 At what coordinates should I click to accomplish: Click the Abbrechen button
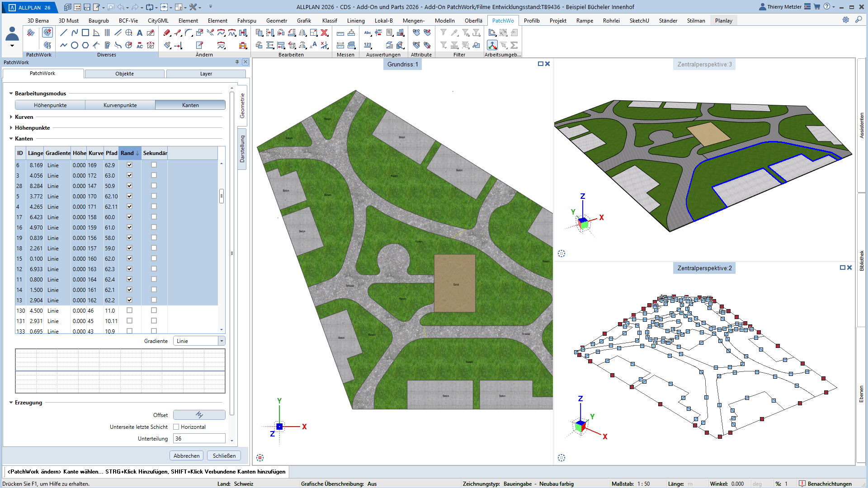click(x=186, y=455)
